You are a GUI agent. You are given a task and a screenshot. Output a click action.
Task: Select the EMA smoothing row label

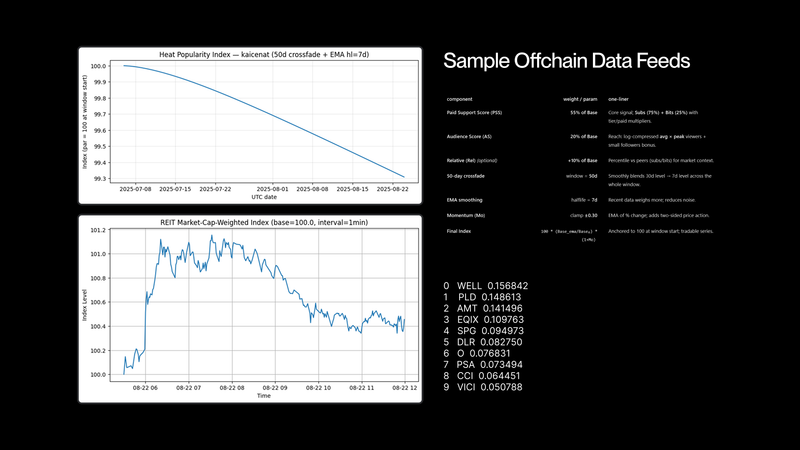click(x=465, y=199)
